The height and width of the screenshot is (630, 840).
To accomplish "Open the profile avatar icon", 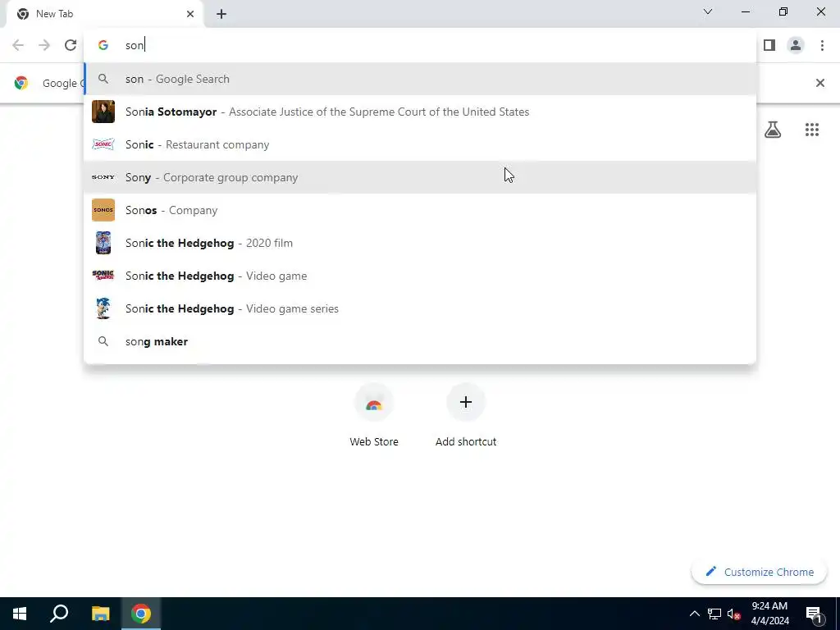I will [x=796, y=45].
